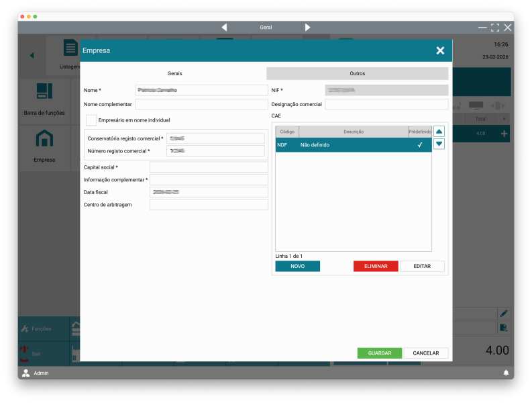The image size is (532, 403).
Task: Select the NDF Não definido row
Action: click(x=342, y=145)
